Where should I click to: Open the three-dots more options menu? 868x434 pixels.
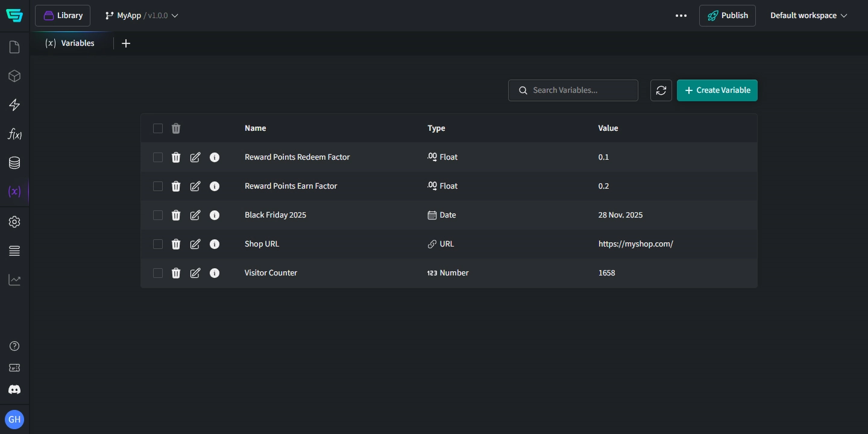pos(681,16)
